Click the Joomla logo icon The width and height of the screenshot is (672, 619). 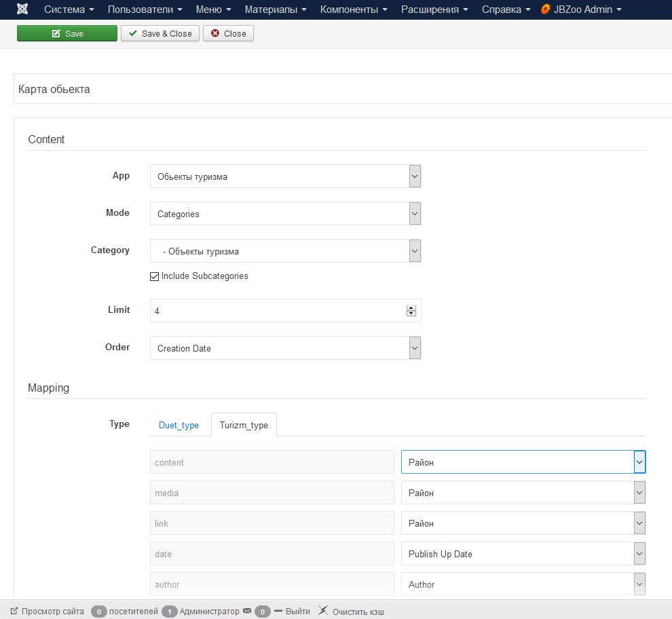(22, 10)
